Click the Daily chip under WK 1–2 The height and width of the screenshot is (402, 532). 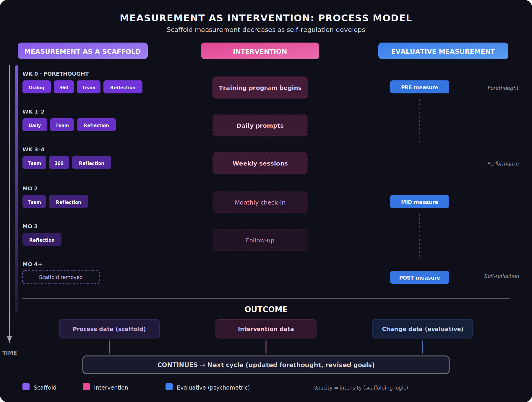35,125
